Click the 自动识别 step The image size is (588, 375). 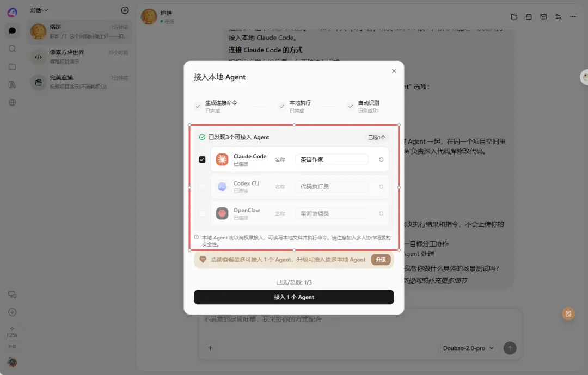[x=363, y=107]
